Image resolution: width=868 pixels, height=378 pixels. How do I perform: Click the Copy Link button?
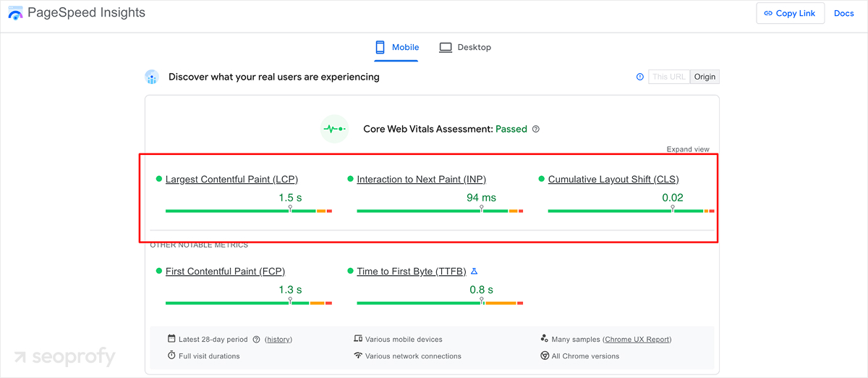pyautogui.click(x=790, y=13)
